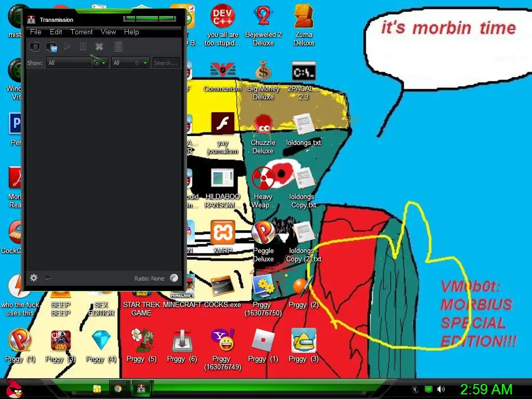
Task: Remove torrent with the X icon
Action: coord(99,46)
